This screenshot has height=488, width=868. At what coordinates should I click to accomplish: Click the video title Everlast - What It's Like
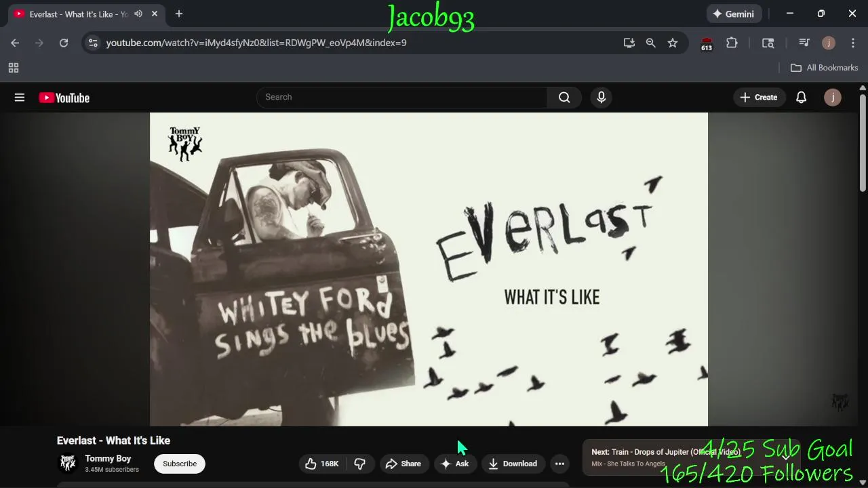pos(113,441)
